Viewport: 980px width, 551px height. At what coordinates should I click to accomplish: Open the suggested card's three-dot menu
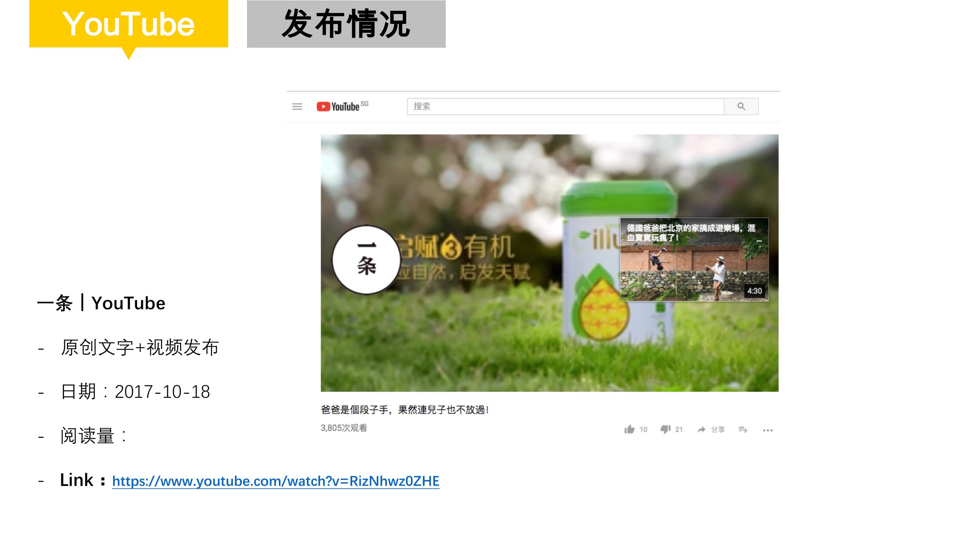(x=759, y=241)
